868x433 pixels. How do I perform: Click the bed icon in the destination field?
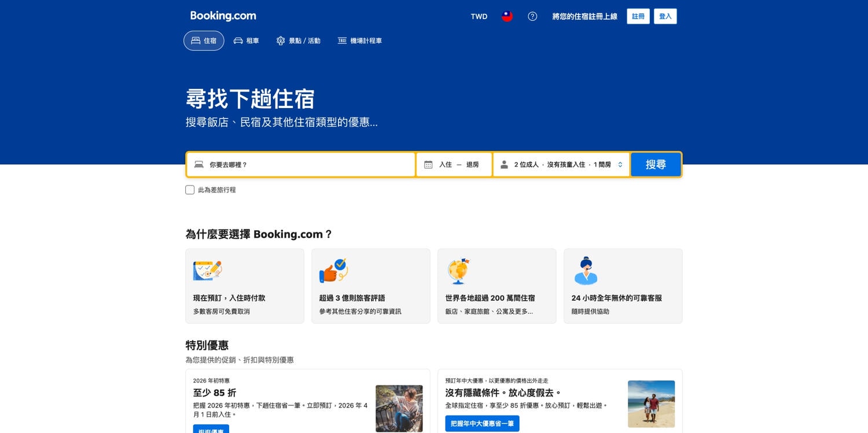[199, 165]
